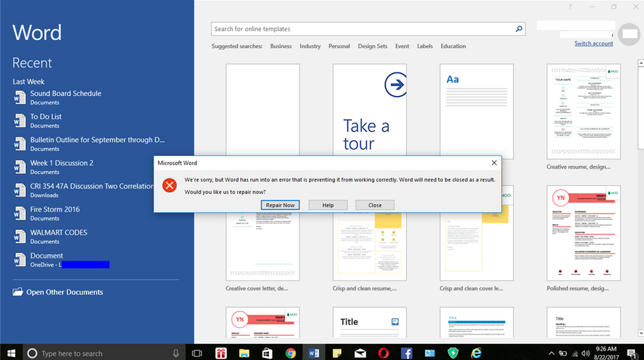Screen dimensions: 644x360
Task: Click the help question mark icon
Action: 570,7
